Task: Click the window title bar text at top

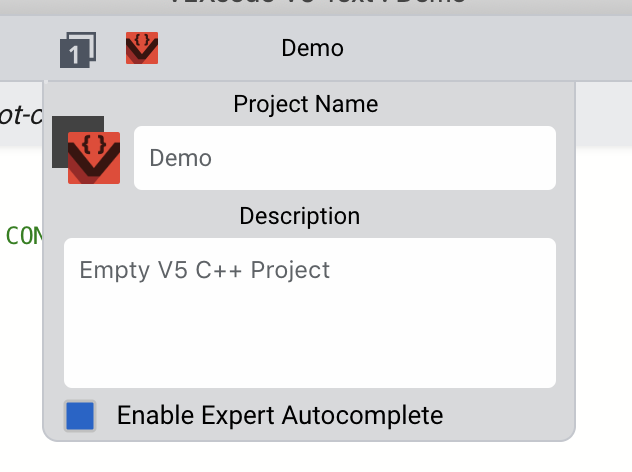Action: point(317,2)
